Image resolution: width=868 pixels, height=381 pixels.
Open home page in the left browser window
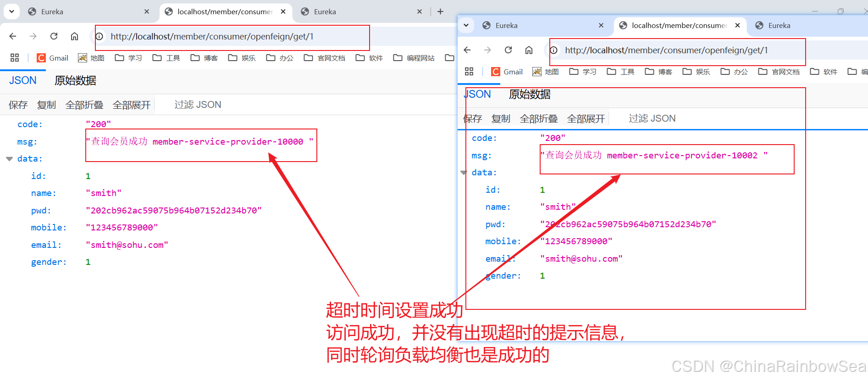[74, 36]
